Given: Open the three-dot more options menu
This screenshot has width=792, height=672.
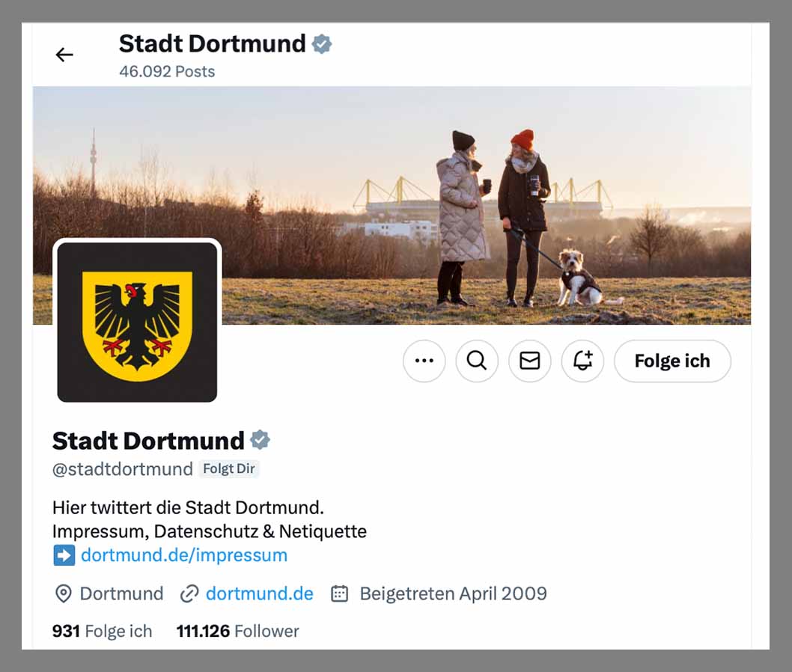Looking at the screenshot, I should click(424, 361).
